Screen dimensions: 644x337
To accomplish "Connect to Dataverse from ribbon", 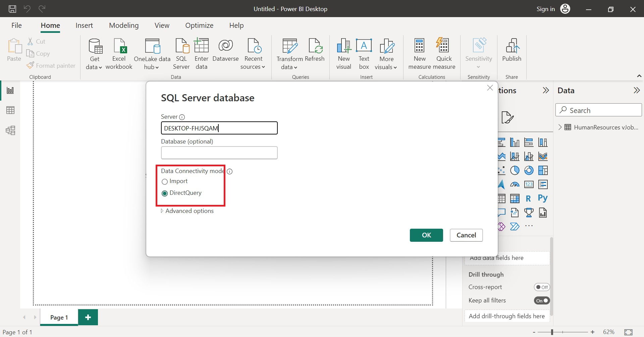I will click(x=225, y=50).
